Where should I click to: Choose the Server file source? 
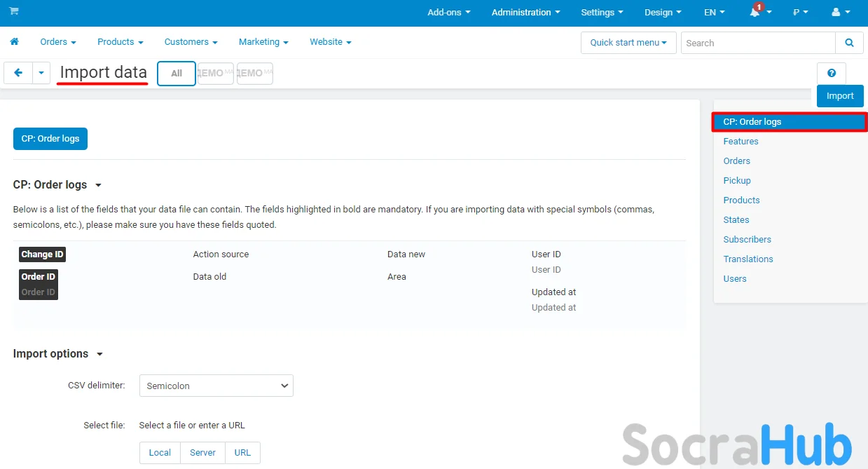[x=202, y=453]
